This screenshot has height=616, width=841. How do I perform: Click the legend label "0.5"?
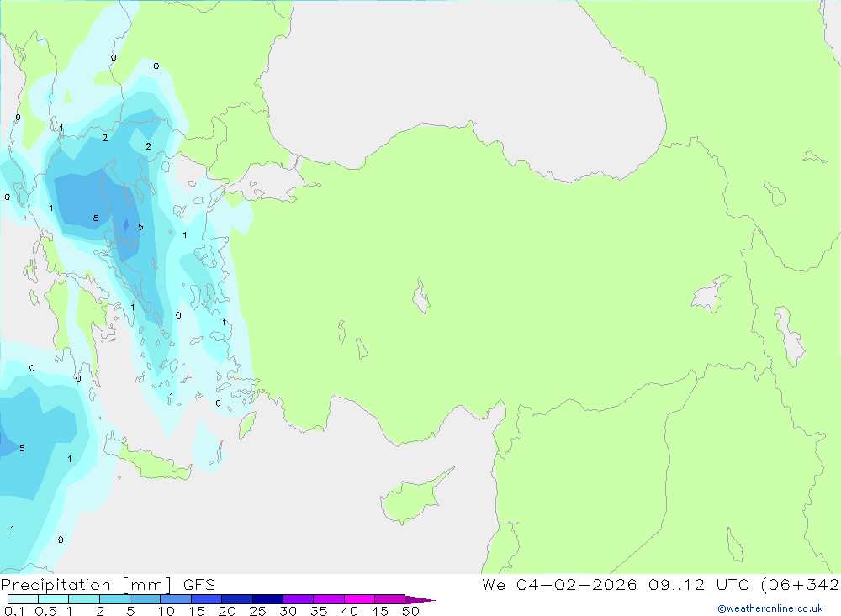(45, 611)
